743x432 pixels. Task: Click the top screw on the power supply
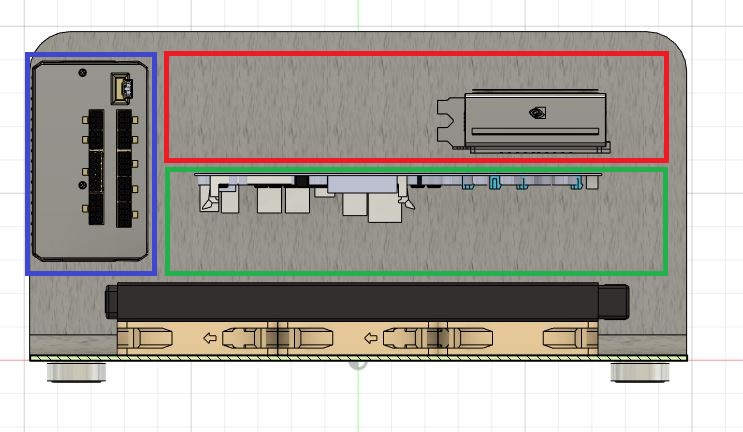(x=82, y=72)
